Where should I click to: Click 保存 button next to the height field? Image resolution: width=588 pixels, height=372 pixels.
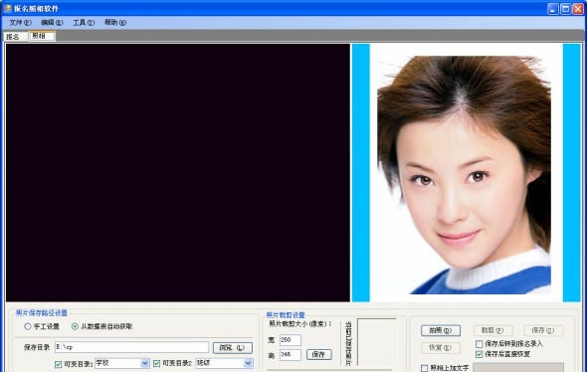[x=319, y=354]
